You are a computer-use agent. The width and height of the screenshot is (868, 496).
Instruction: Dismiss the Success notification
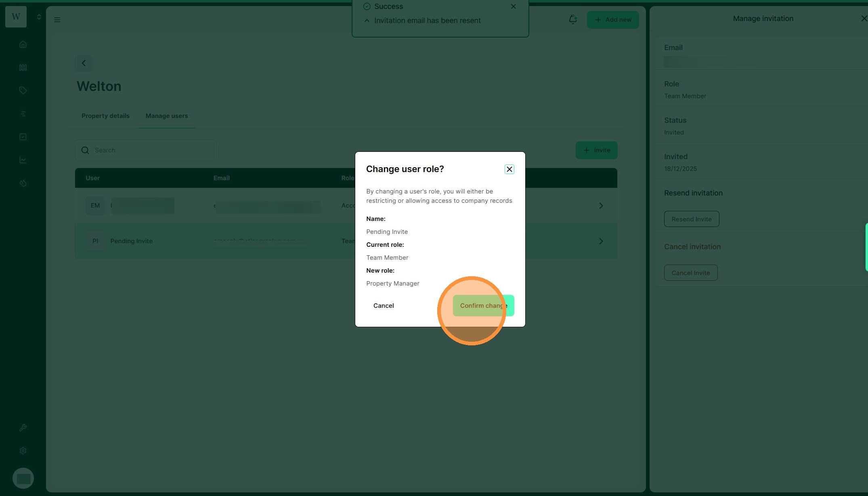coord(513,6)
